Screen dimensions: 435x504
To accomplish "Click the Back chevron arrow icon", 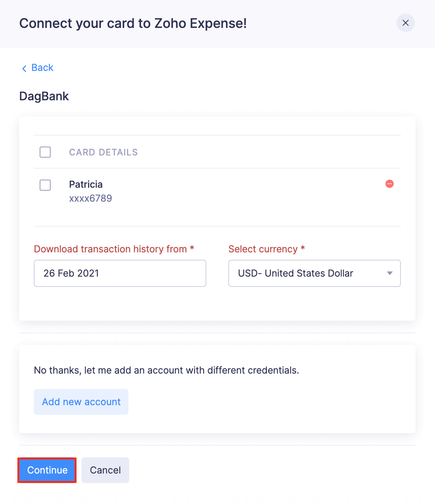I will tap(24, 69).
